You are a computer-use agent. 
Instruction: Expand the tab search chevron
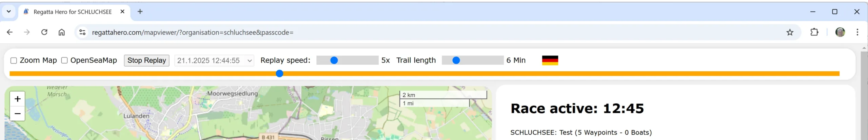(9, 11)
